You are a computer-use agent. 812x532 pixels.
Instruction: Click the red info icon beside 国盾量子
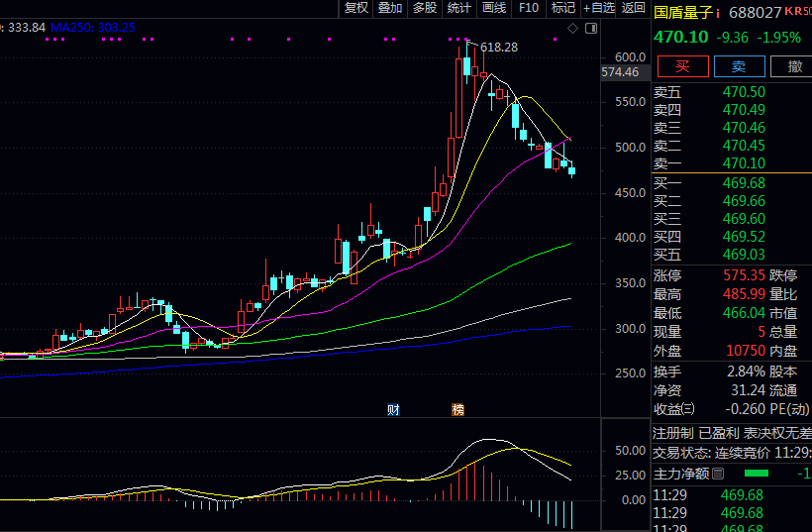719,14
